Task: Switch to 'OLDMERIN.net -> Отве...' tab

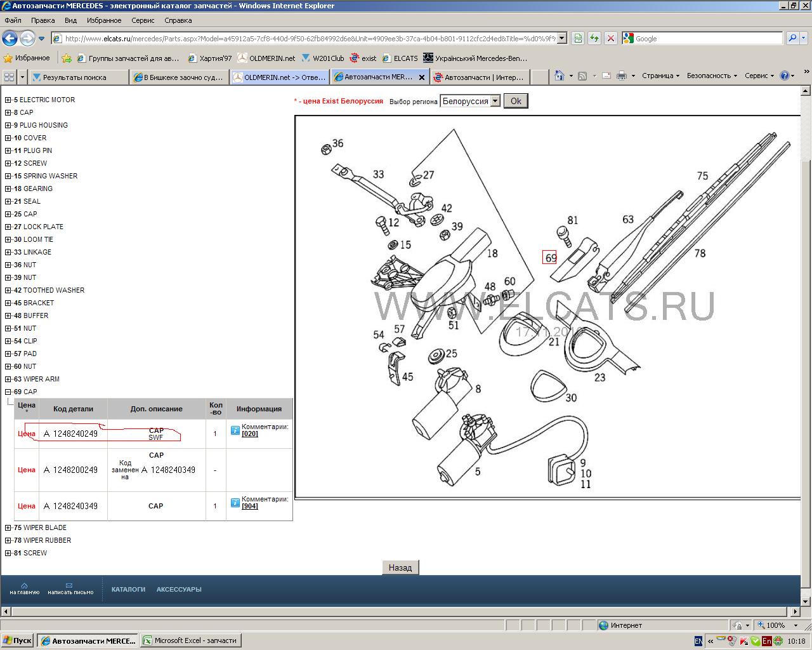Action: (279, 77)
